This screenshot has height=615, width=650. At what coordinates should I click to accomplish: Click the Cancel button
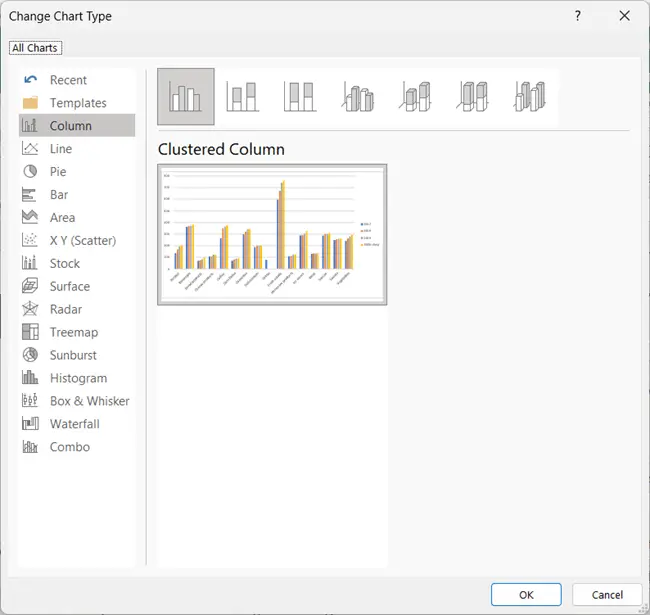[x=607, y=595]
